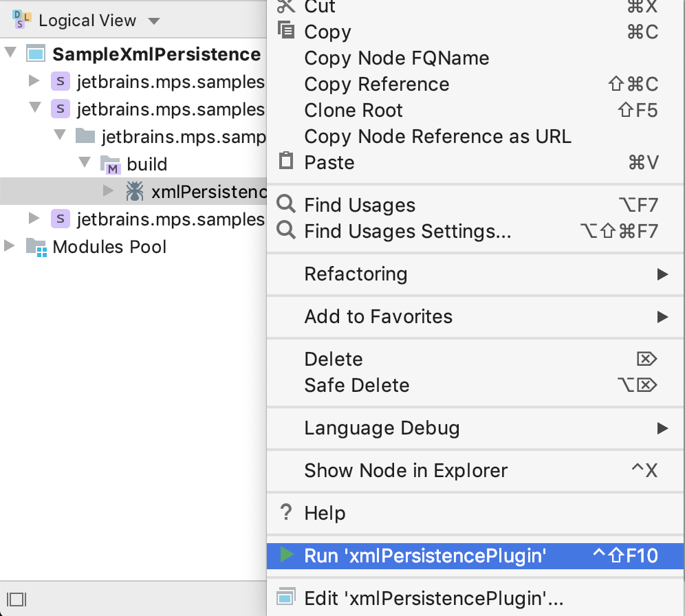Click the Logical View panel icon

click(21, 20)
